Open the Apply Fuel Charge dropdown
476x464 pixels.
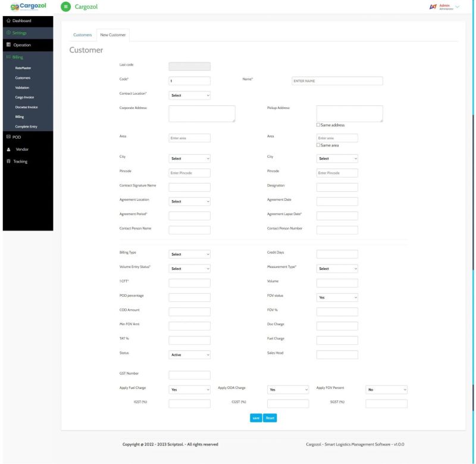[189, 390]
